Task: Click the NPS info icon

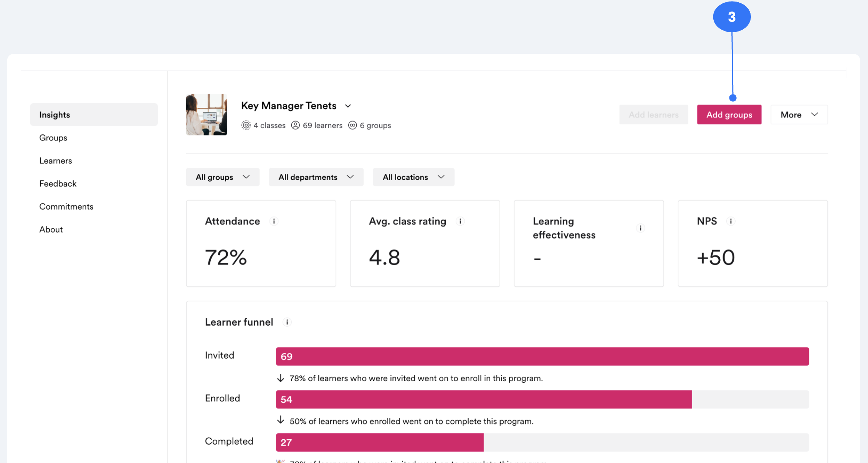Action: pos(731,221)
